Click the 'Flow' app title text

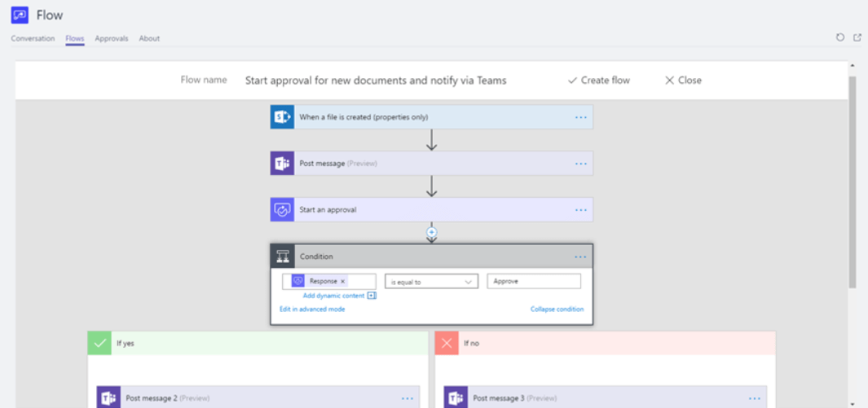click(x=50, y=15)
